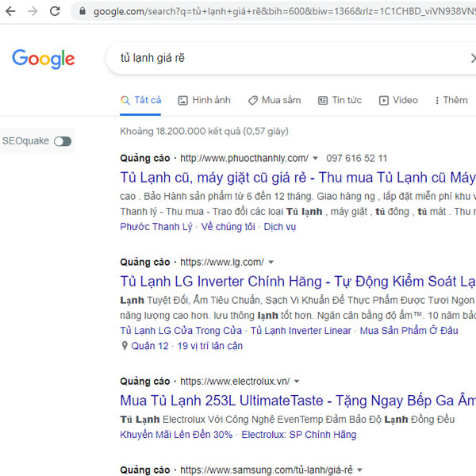Open Google homepage via the logo
Viewport: 476px width, 476px height.
point(44,59)
